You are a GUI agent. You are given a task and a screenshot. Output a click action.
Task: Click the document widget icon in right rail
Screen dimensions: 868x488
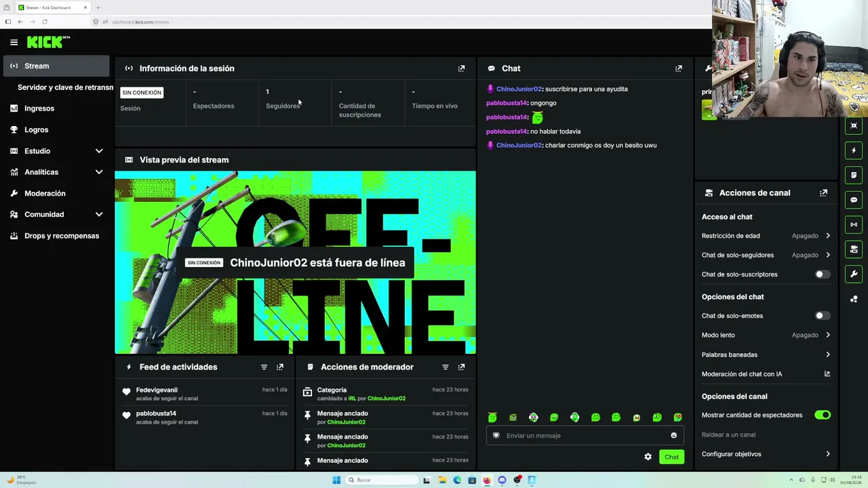click(854, 175)
